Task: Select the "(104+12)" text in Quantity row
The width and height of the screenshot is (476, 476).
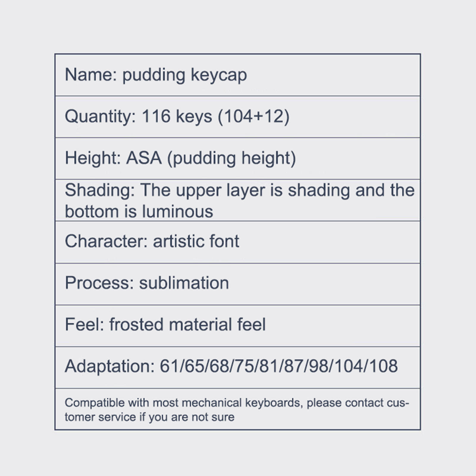Action: point(253,116)
